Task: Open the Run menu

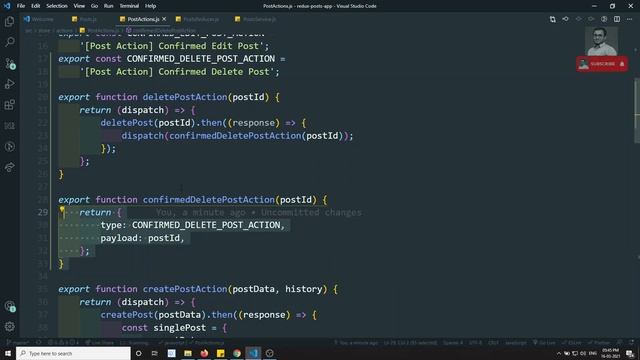Action: click(108, 6)
